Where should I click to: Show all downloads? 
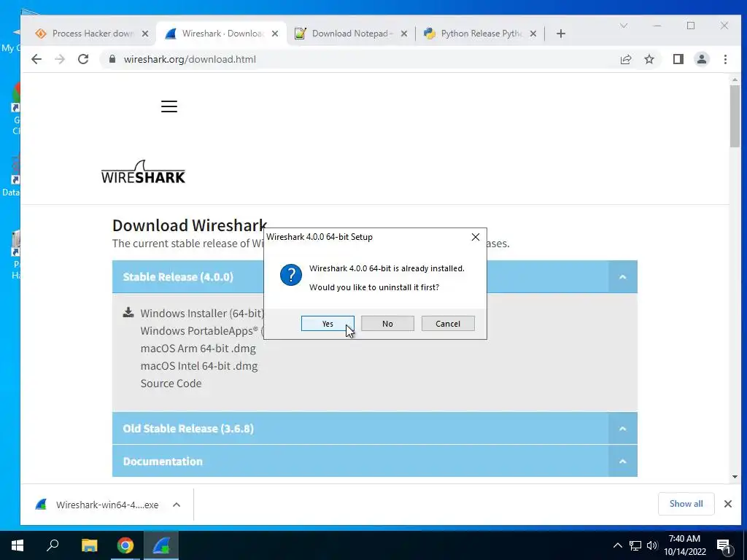(686, 504)
